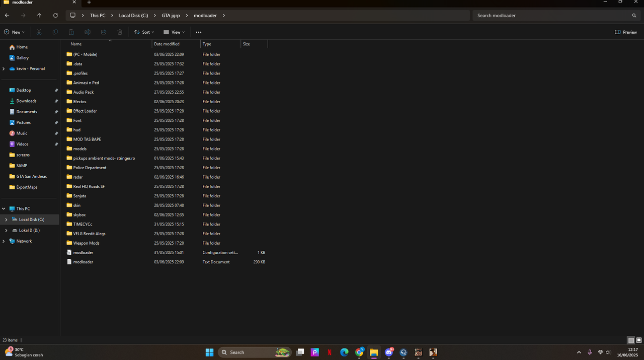Open the weather widget showing 30°C
Viewport: 644px width, 360px height.
[24, 352]
